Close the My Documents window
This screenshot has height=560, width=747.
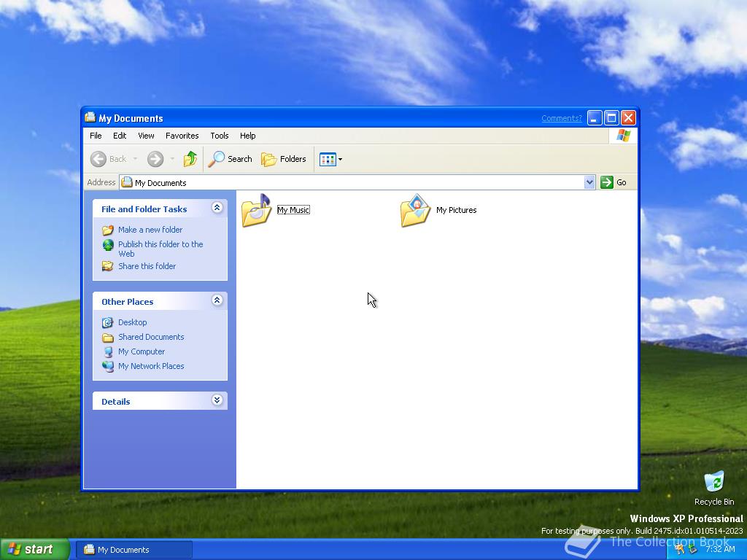(x=628, y=117)
